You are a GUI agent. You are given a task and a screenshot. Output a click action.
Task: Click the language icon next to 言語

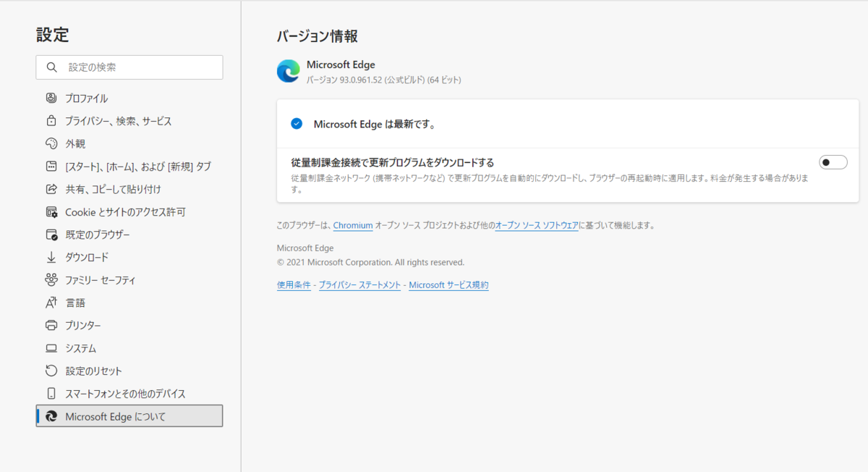click(x=51, y=303)
